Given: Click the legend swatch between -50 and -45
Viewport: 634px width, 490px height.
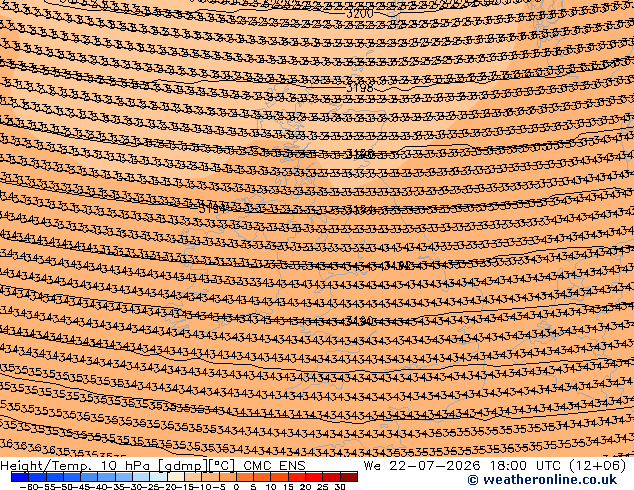Looking at the screenshot, I should [72, 477].
